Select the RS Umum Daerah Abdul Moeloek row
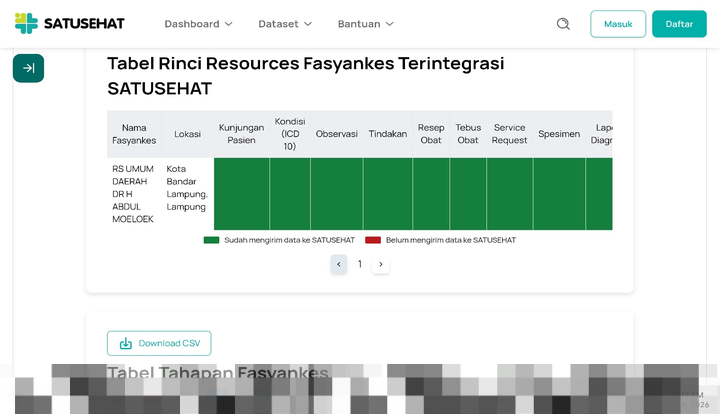 coord(133,194)
